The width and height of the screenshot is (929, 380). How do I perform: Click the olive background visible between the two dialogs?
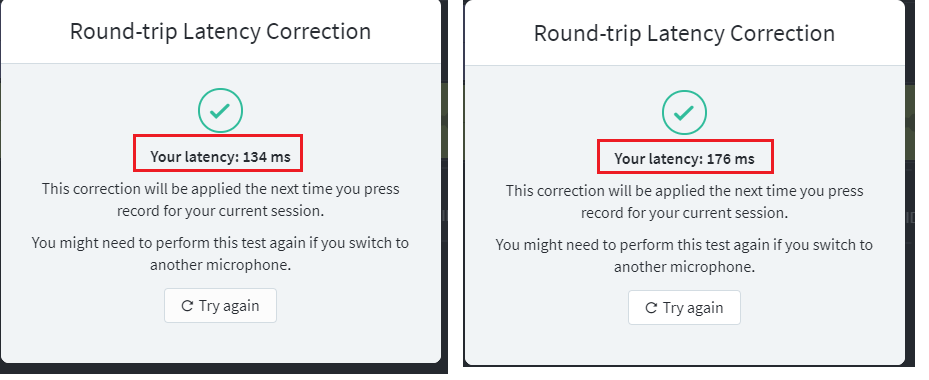(444, 122)
